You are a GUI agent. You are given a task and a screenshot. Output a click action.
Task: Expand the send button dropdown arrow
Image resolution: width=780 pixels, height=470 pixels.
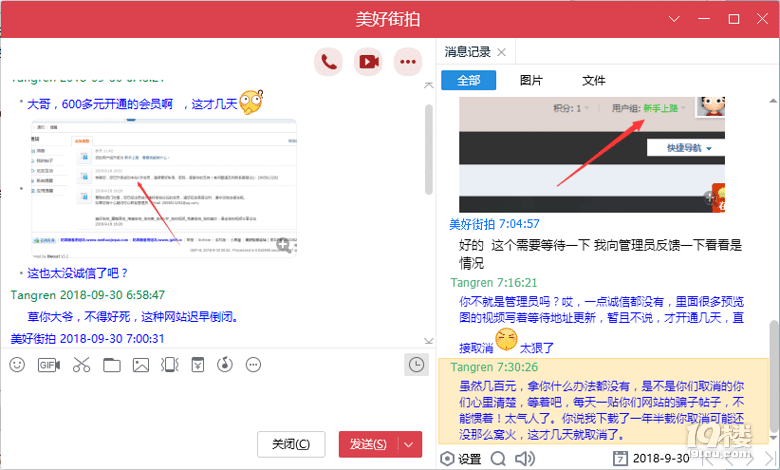pos(410,444)
